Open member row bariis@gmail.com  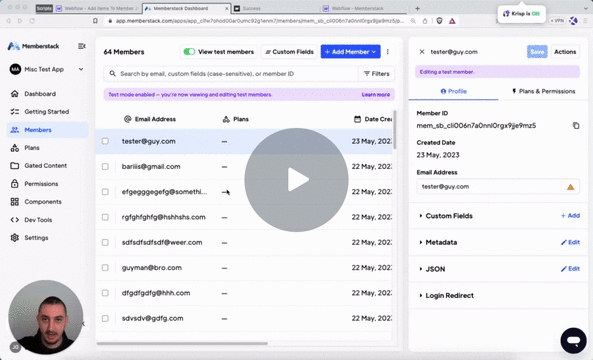(244, 166)
